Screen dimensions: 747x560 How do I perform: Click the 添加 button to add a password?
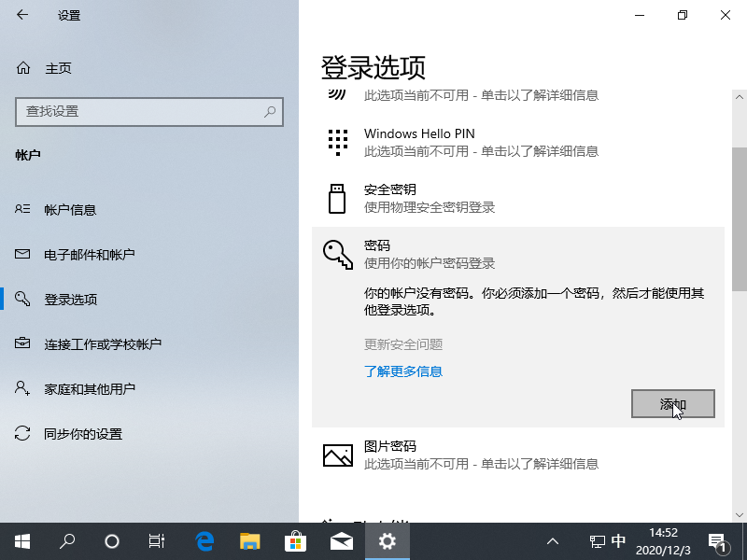coord(671,403)
